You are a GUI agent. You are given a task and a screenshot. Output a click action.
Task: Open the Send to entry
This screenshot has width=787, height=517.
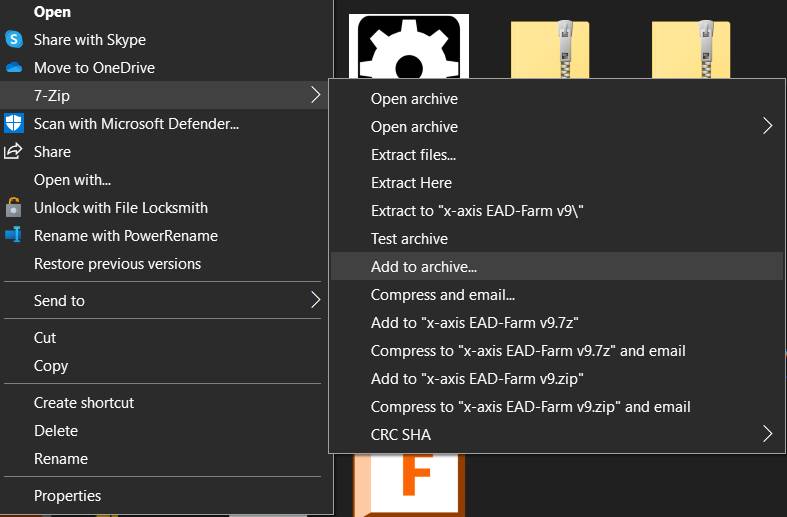point(164,301)
